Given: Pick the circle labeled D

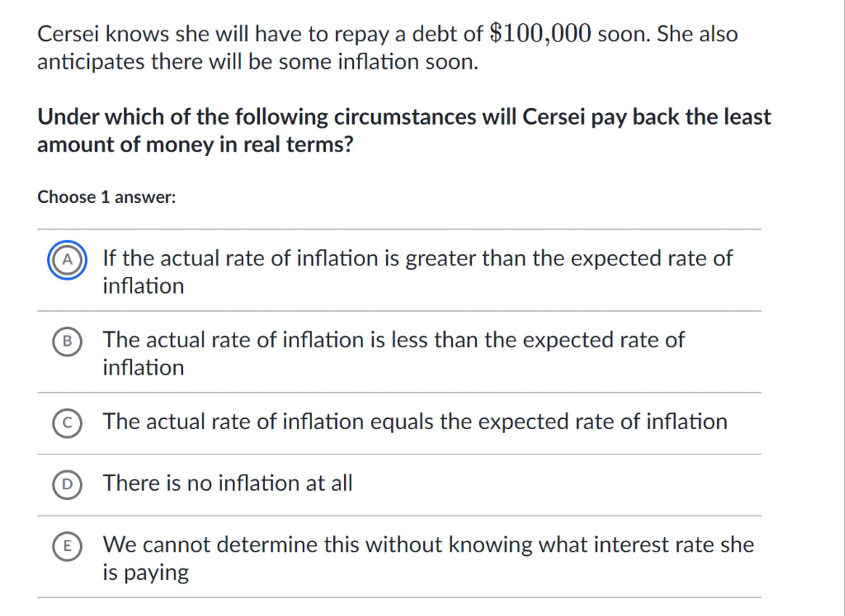Looking at the screenshot, I should pos(67,484).
